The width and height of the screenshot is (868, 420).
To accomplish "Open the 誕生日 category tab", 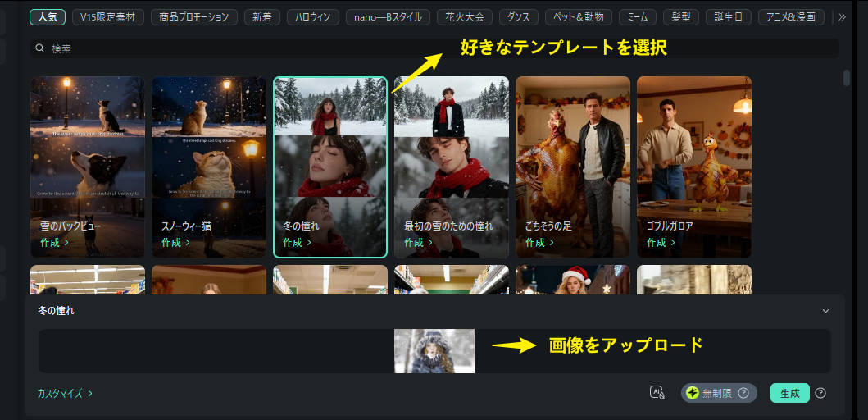I will click(729, 17).
